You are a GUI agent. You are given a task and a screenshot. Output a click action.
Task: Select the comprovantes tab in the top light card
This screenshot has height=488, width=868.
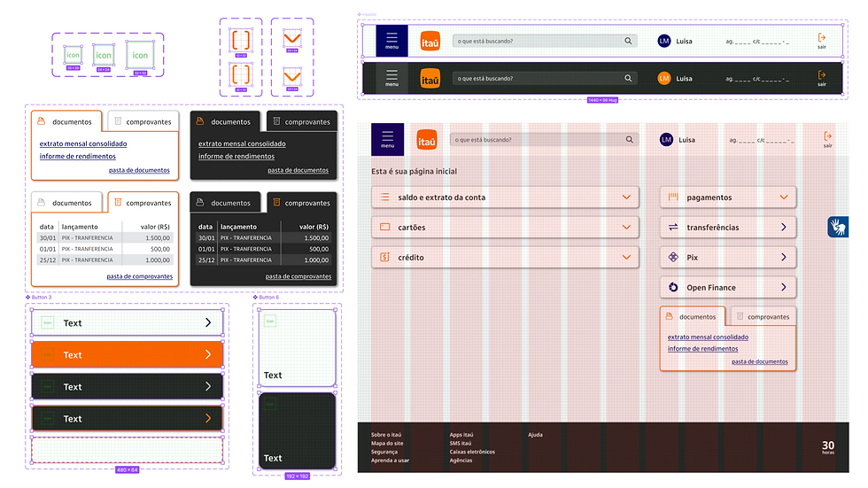pos(143,121)
